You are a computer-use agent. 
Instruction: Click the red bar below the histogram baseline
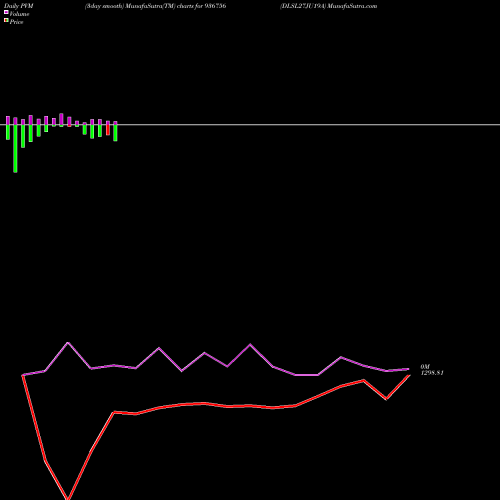(108, 130)
